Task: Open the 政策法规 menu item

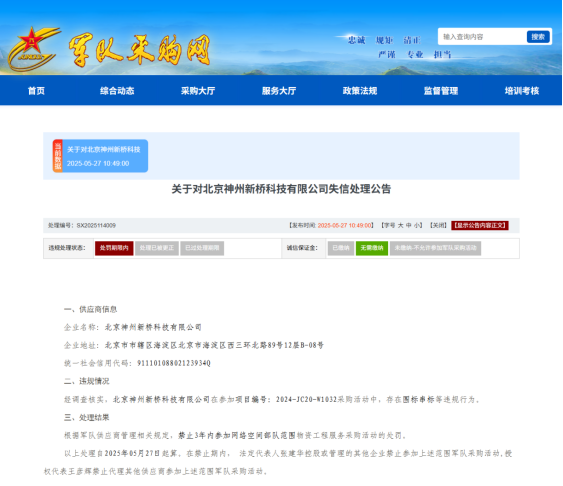Action: (360, 91)
